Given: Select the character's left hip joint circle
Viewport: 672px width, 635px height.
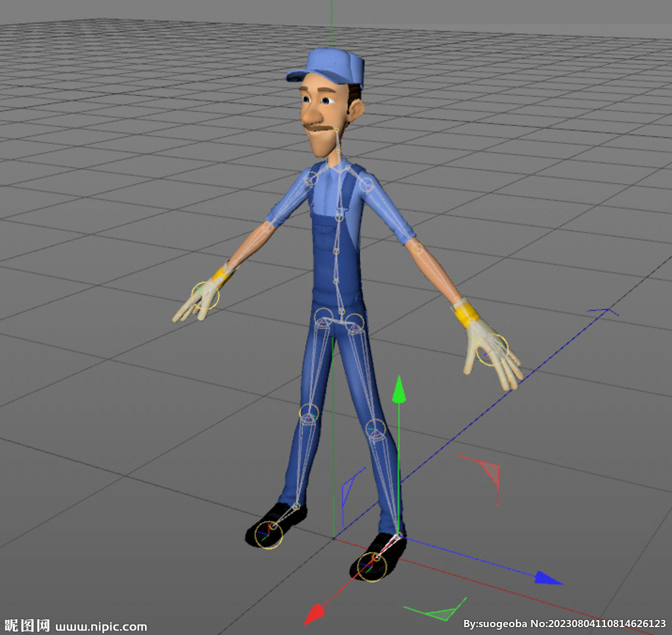Looking at the screenshot, I should point(354,323).
